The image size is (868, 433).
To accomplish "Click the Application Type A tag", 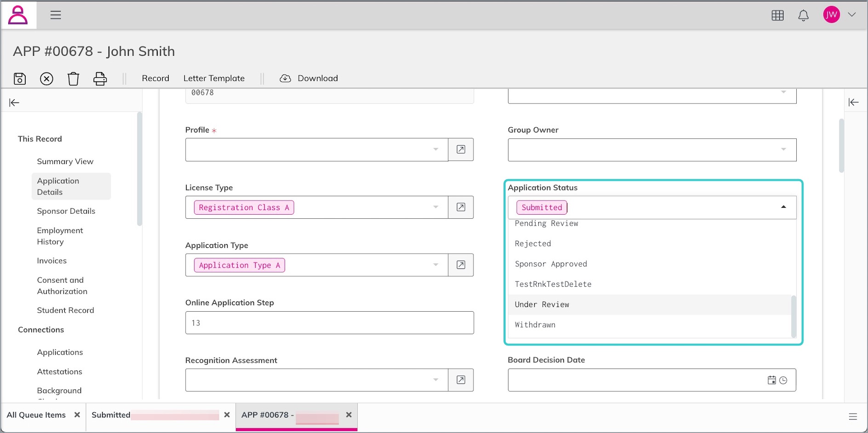I will [x=239, y=265].
